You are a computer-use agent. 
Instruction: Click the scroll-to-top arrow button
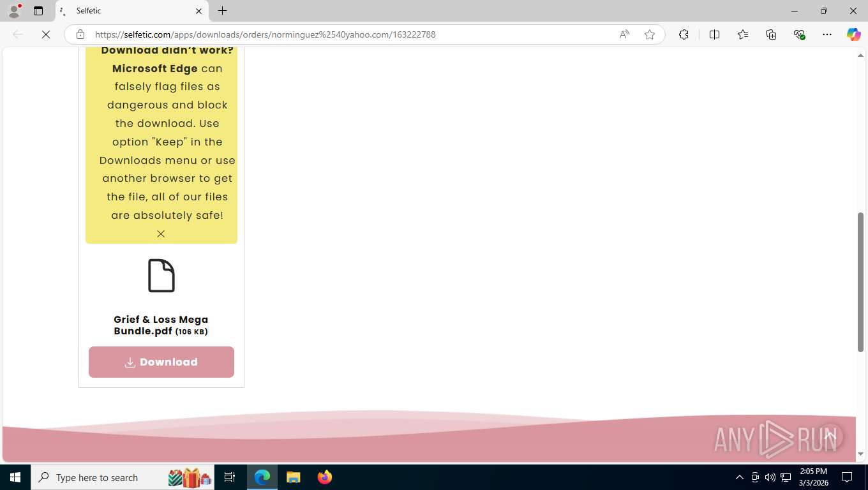coord(830,436)
